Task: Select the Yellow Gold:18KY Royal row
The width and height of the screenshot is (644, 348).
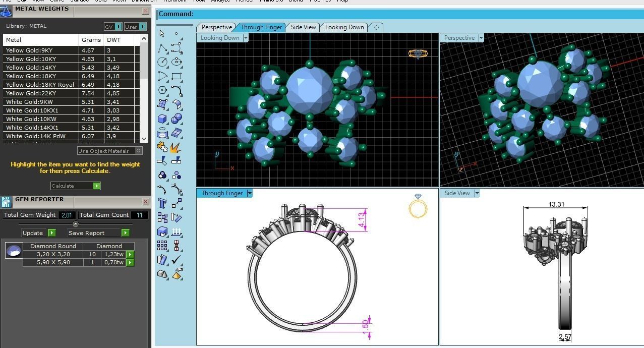Action: point(71,85)
